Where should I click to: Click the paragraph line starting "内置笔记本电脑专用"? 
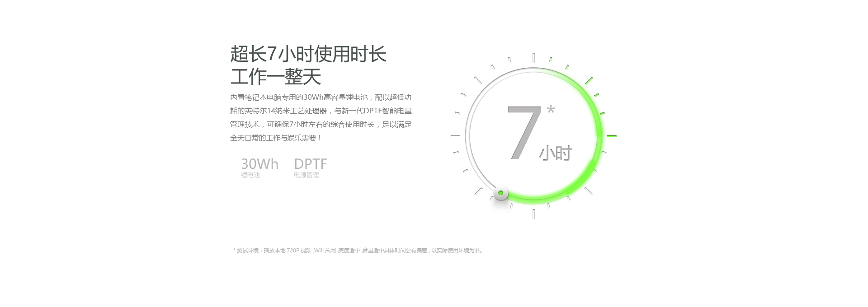pos(321,98)
